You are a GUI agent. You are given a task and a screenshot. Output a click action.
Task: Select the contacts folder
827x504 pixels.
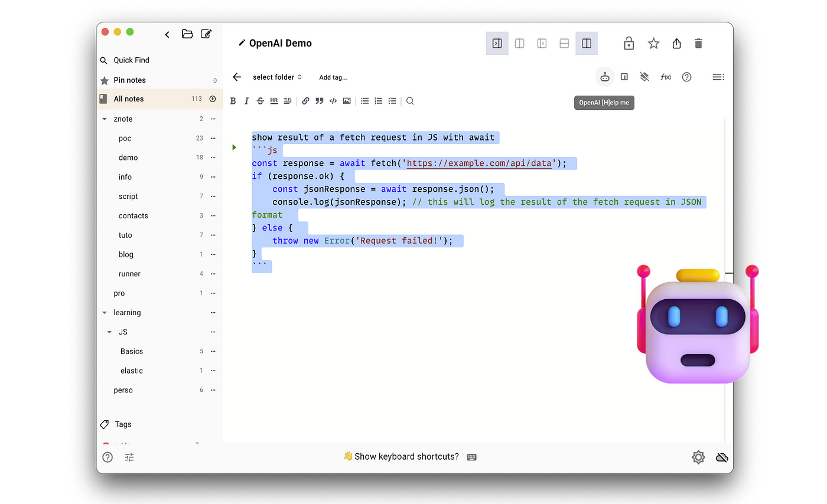tap(134, 216)
